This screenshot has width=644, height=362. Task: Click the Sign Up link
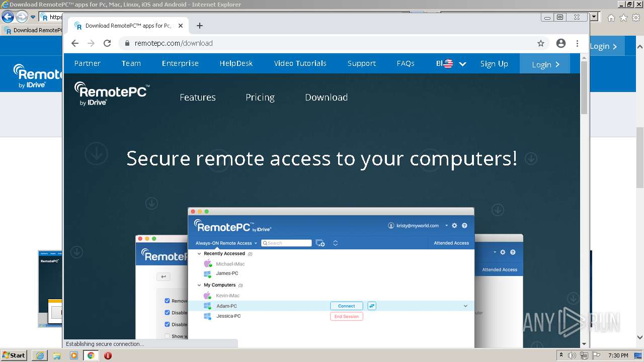coord(494,64)
